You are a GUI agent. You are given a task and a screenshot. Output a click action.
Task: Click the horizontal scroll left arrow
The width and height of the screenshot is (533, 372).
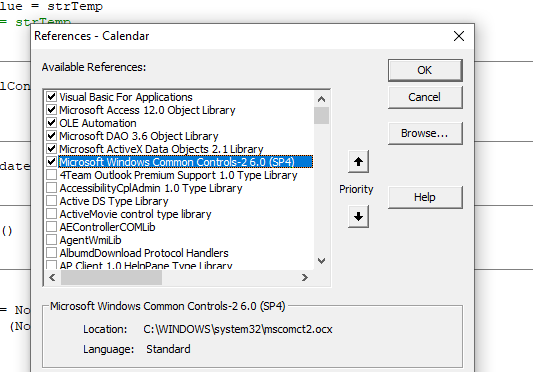point(52,277)
